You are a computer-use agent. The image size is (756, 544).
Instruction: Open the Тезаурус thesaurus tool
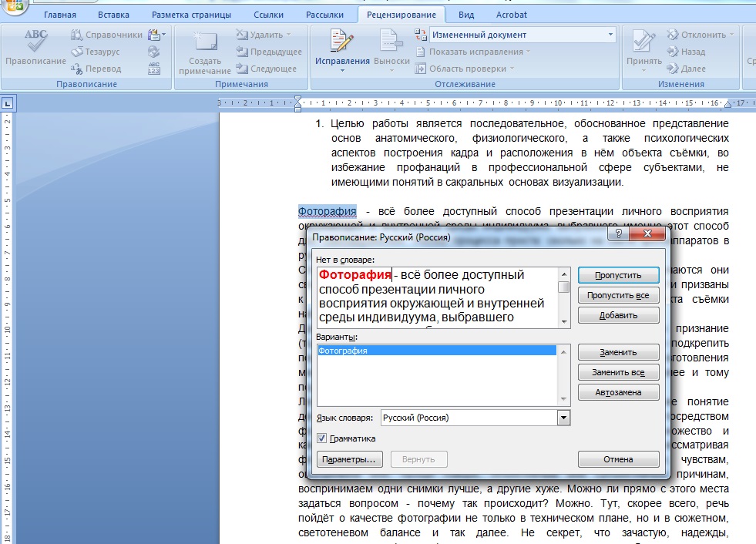(x=100, y=52)
